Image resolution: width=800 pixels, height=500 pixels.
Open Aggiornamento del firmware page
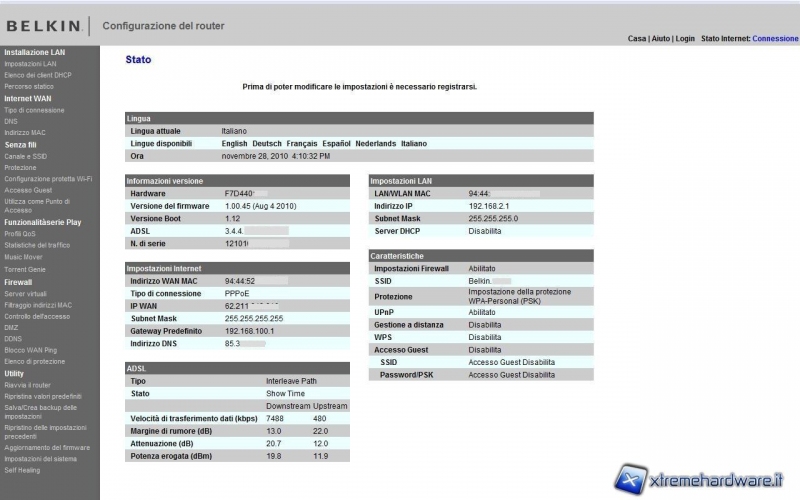point(47,447)
